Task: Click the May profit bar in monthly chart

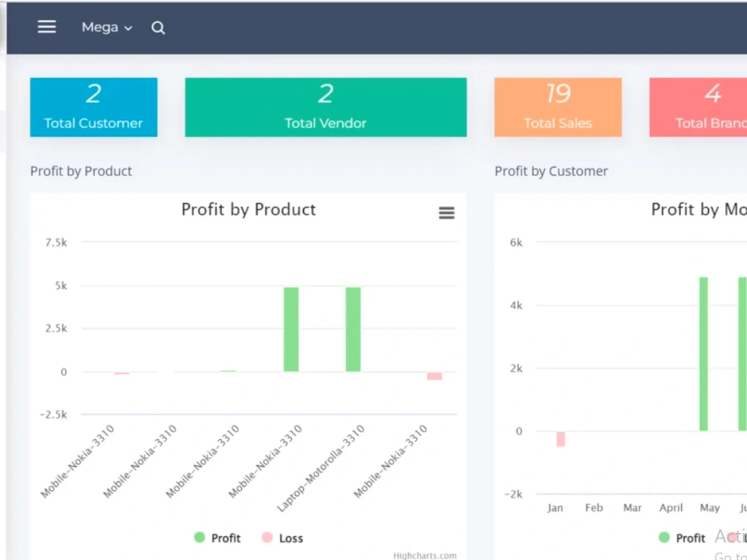Action: pyautogui.click(x=704, y=354)
